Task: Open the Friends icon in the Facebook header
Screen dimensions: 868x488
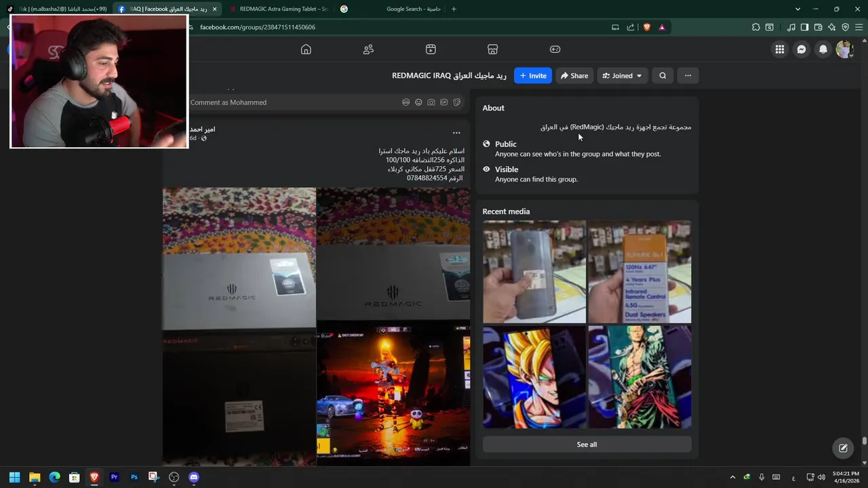Action: point(368,49)
